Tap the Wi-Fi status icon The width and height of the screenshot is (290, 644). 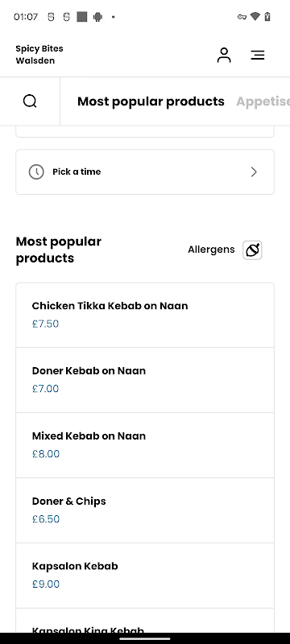[255, 17]
